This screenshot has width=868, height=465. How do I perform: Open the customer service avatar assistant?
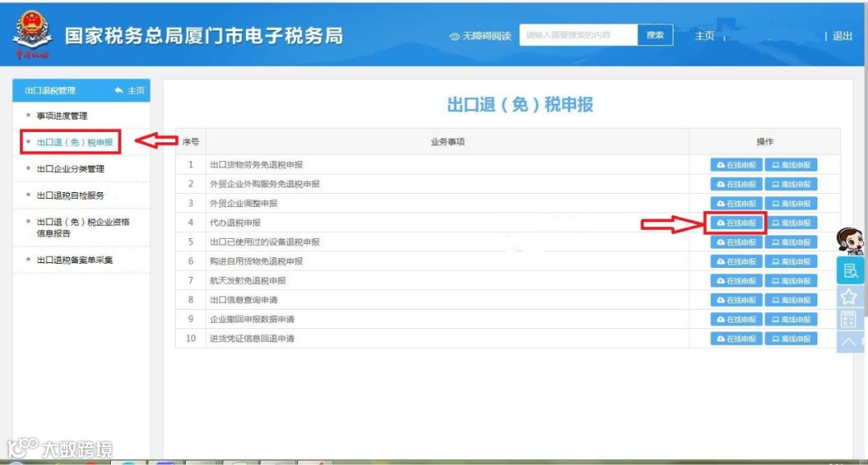[x=851, y=241]
